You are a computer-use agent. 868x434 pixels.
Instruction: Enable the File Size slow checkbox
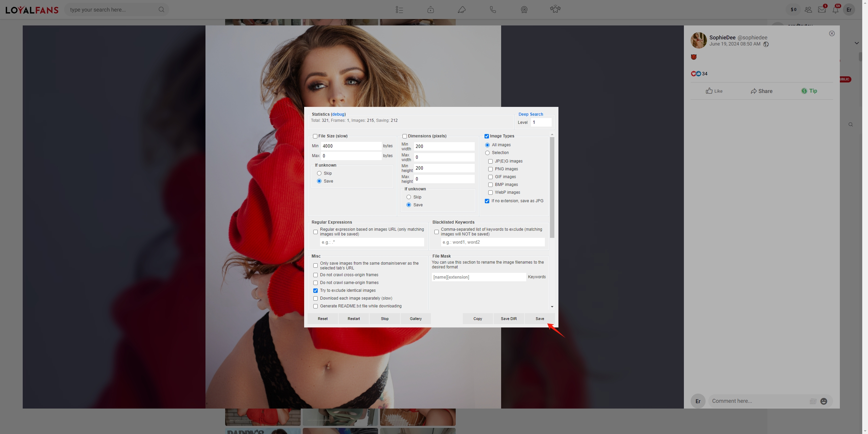314,136
